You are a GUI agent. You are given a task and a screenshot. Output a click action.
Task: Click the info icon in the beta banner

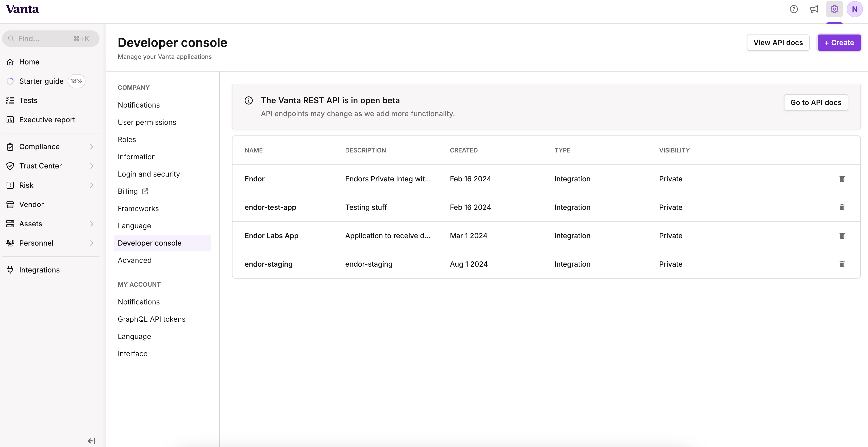(249, 100)
